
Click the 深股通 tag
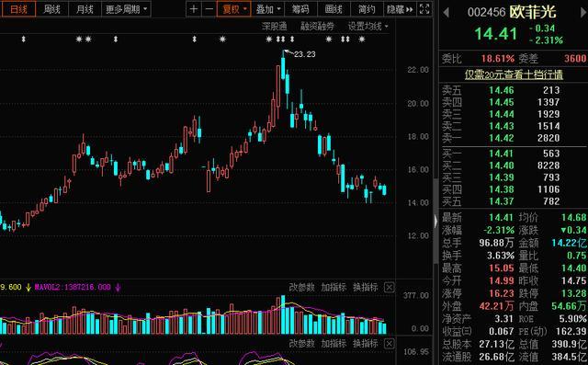[275, 27]
